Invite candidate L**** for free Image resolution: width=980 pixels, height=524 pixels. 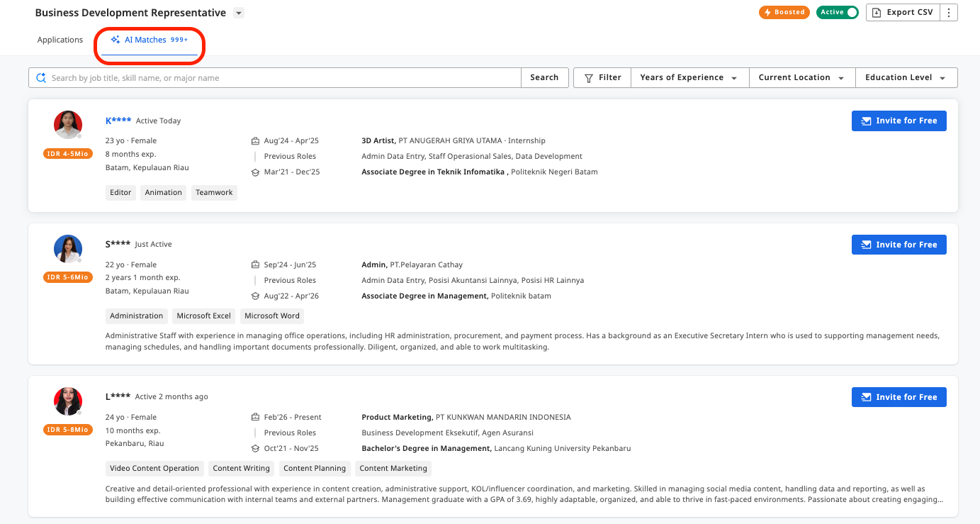click(x=899, y=397)
